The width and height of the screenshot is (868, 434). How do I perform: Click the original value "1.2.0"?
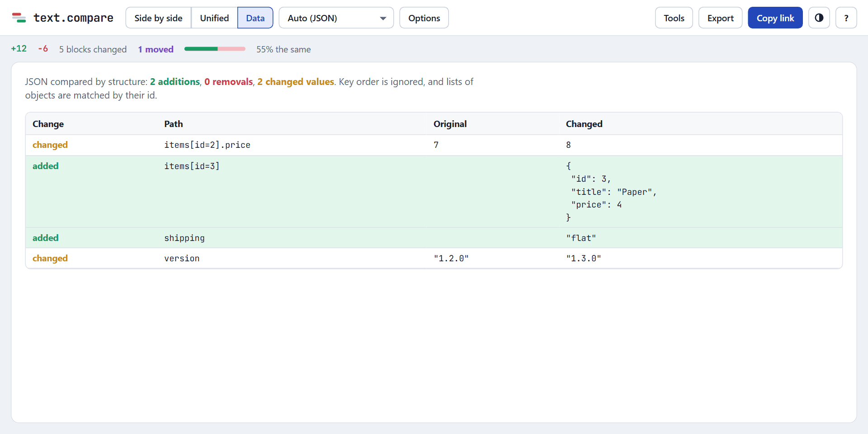451,259
